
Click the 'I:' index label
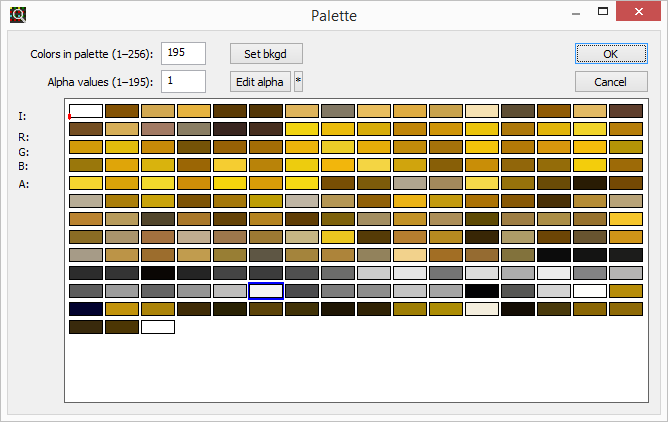[x=22, y=116]
